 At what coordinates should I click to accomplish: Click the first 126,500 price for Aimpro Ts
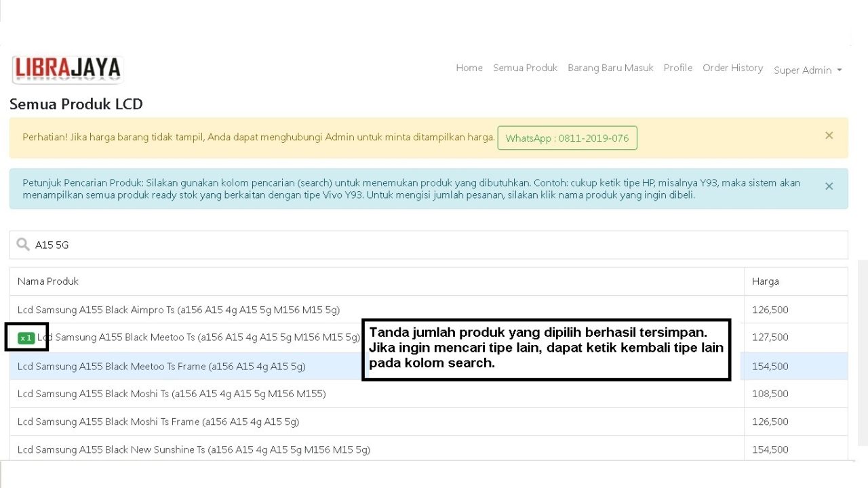coord(770,310)
